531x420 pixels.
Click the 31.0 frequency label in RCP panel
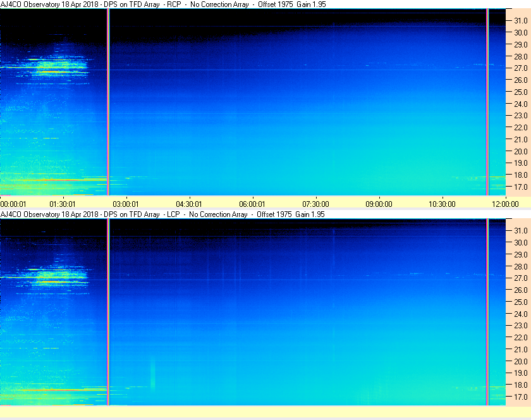(521, 21)
